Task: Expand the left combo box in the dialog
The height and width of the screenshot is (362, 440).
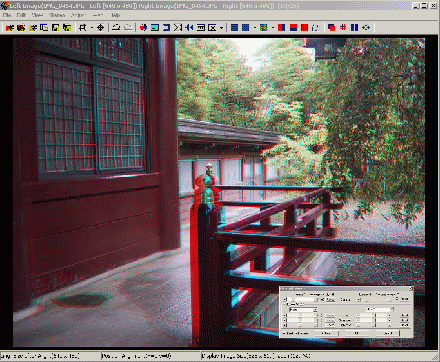Action: pos(315,310)
